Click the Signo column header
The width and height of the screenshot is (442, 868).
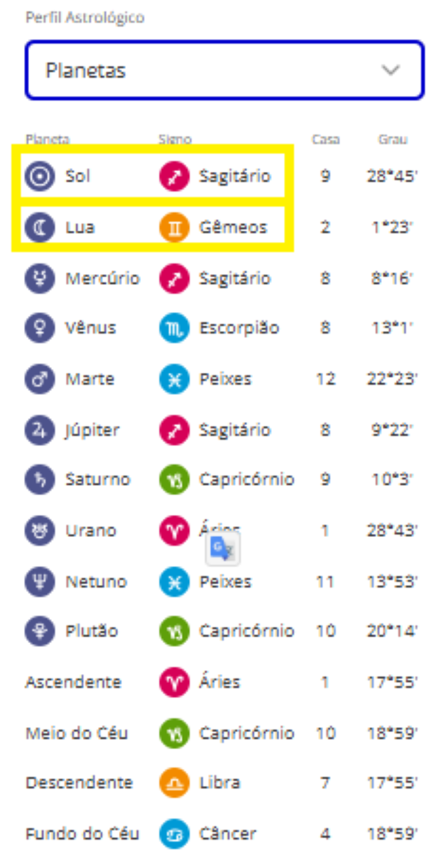pyautogui.click(x=175, y=139)
